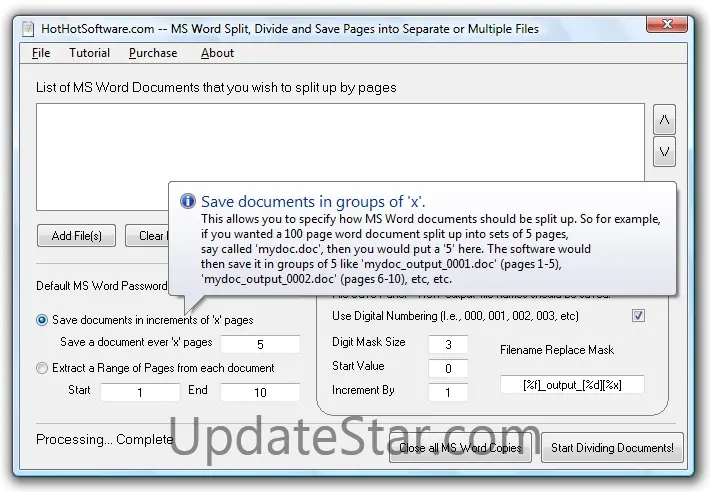Open the File menu
This screenshot has height=492, width=710.
(x=41, y=53)
